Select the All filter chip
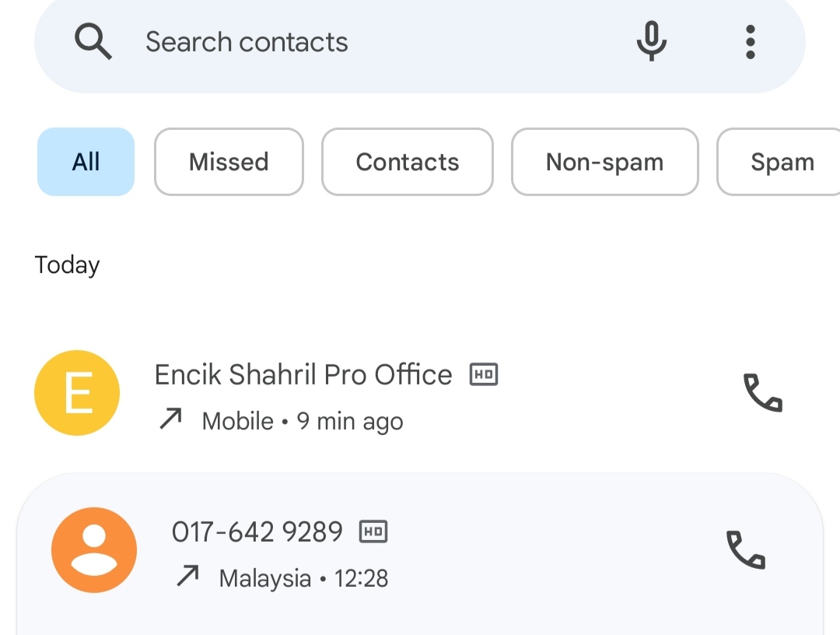840x635 pixels. click(x=86, y=162)
